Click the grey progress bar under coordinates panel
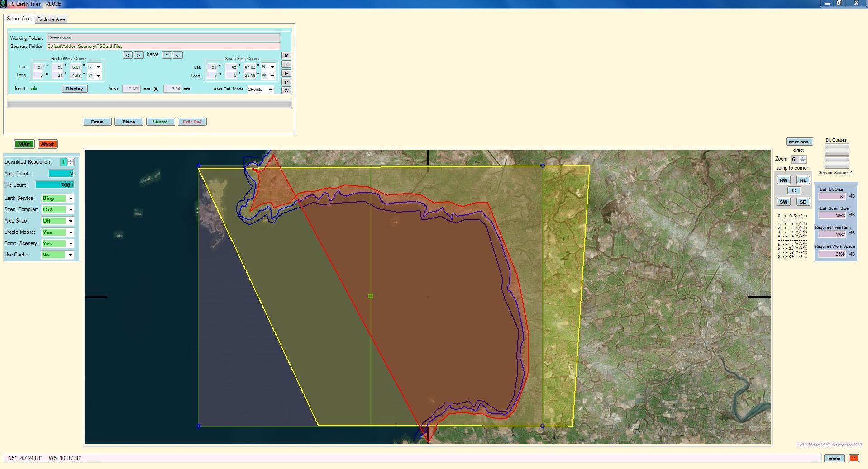 (x=149, y=104)
